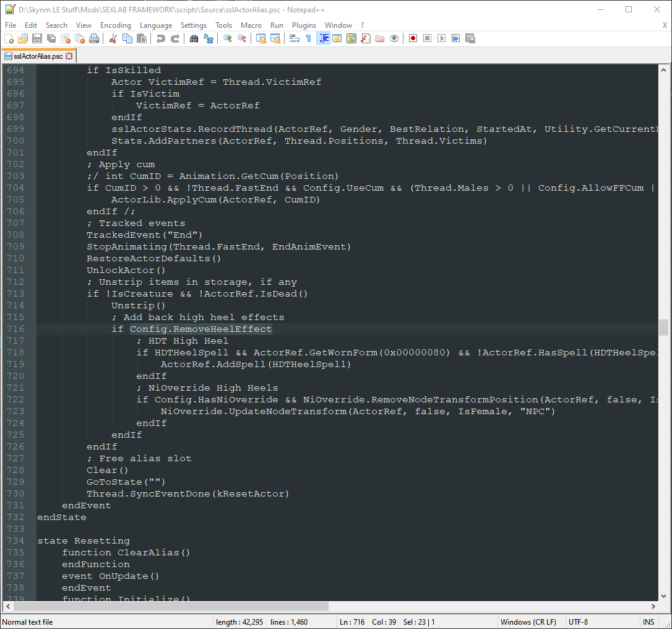Image resolution: width=672 pixels, height=629 pixels.
Task: Toggle Show All Characters pilcrow icon
Action: pyautogui.click(x=309, y=38)
